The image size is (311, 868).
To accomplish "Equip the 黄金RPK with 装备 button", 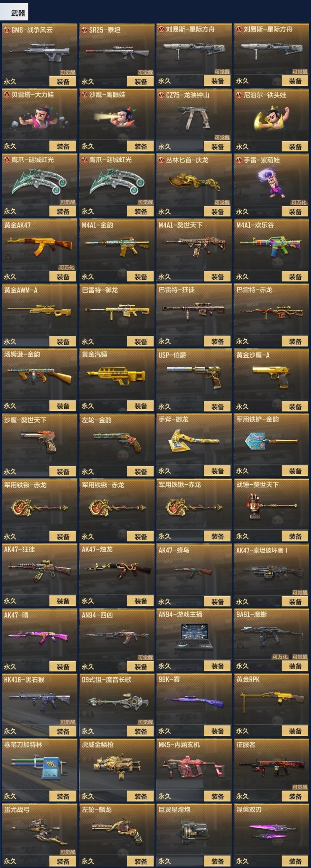I will click(295, 731).
